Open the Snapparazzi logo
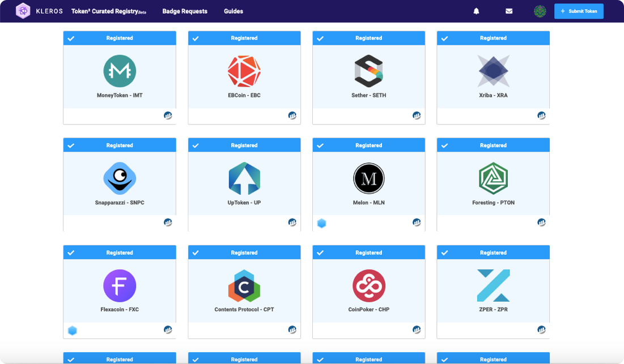The height and width of the screenshot is (364, 624). coord(120,178)
